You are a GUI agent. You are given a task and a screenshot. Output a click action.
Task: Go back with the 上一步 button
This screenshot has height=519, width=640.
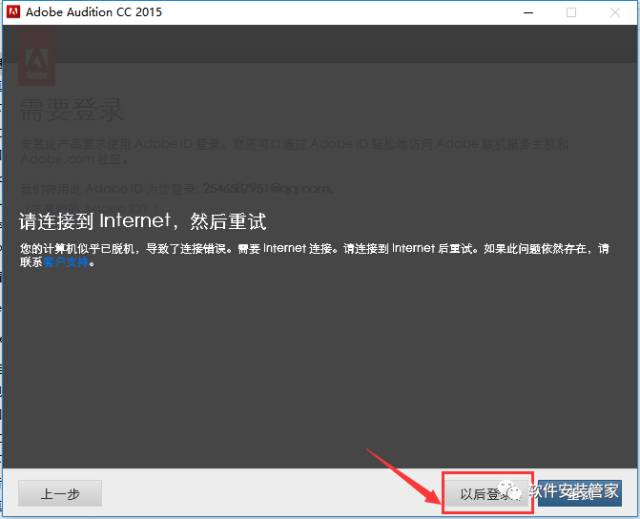[60, 494]
